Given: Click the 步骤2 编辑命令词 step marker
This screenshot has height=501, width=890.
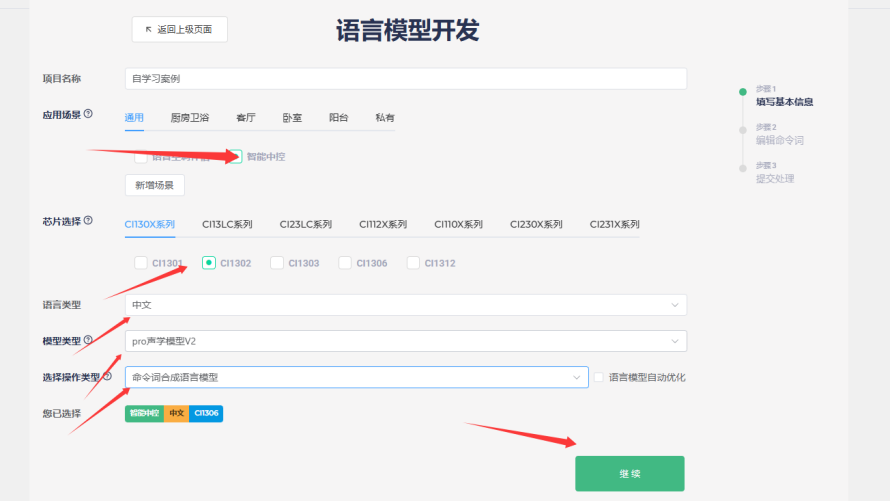Looking at the screenshot, I should (742, 129).
